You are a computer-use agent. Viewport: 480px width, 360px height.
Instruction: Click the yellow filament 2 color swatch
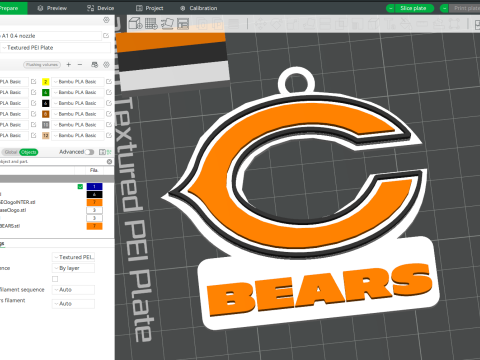tap(46, 82)
